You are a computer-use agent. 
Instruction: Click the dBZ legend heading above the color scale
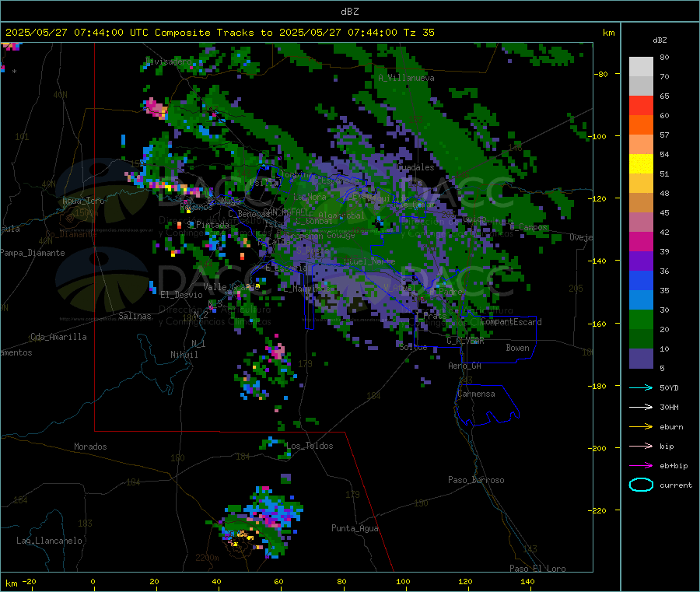pos(660,40)
